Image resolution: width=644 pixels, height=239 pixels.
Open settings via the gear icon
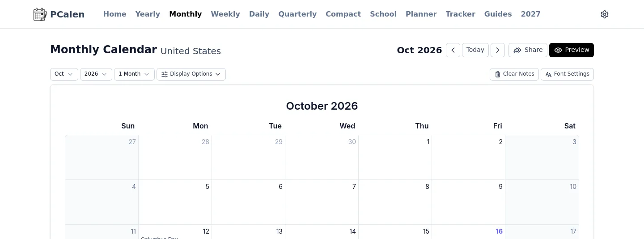coord(605,14)
